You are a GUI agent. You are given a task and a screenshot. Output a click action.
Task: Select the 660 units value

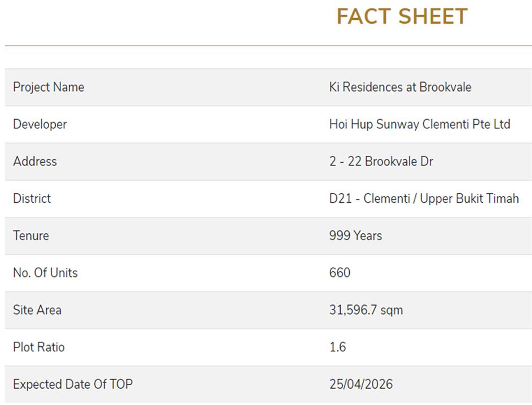point(340,273)
